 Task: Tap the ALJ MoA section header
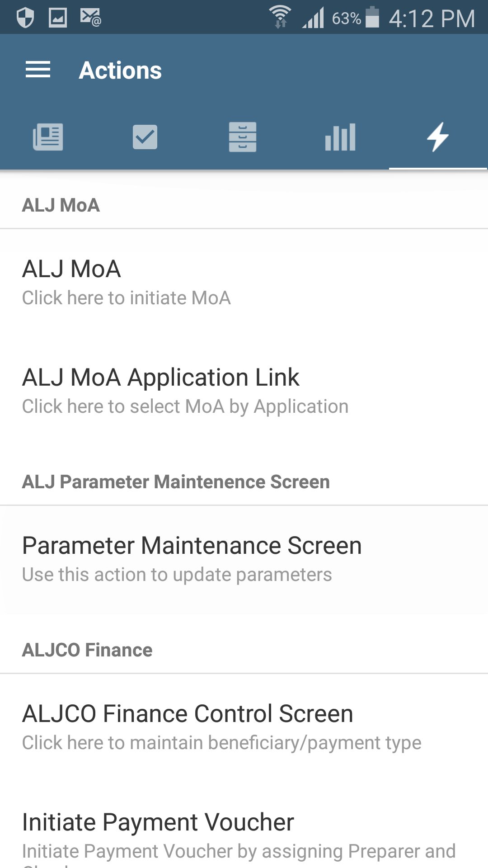pos(61,205)
